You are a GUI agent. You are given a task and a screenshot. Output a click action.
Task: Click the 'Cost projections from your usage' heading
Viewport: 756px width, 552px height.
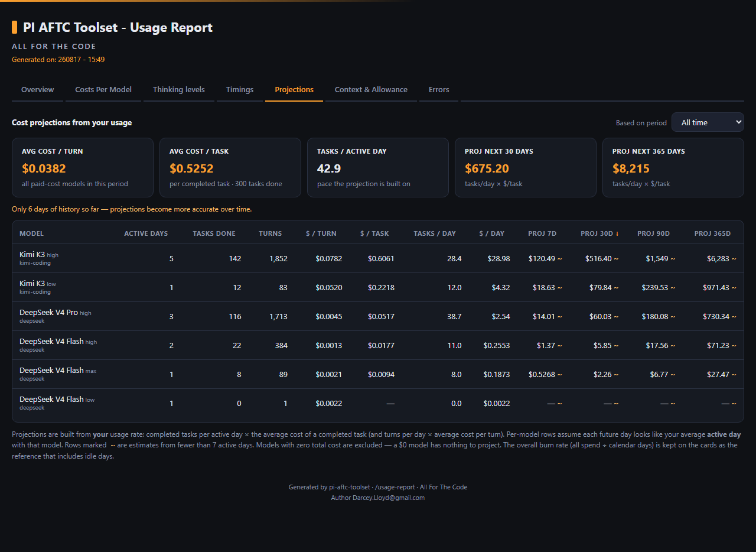pyautogui.click(x=72, y=122)
